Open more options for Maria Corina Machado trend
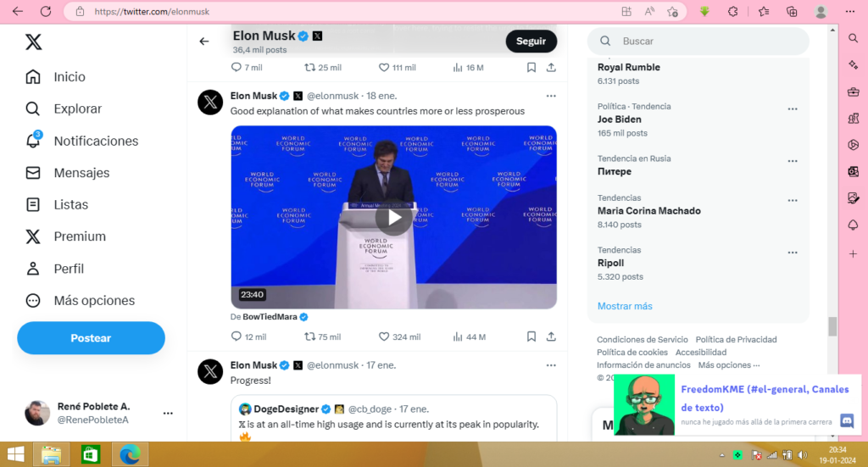 (793, 200)
